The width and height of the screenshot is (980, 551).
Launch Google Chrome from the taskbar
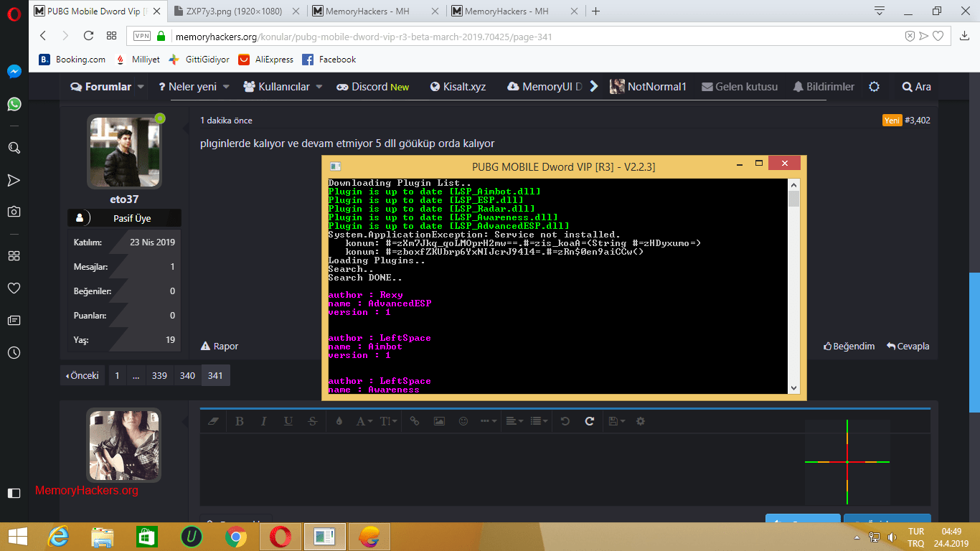click(x=236, y=537)
